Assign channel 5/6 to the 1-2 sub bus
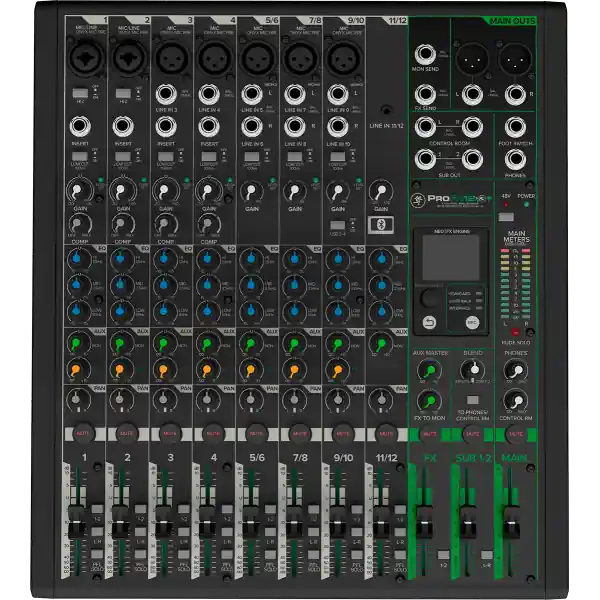 (270, 509)
